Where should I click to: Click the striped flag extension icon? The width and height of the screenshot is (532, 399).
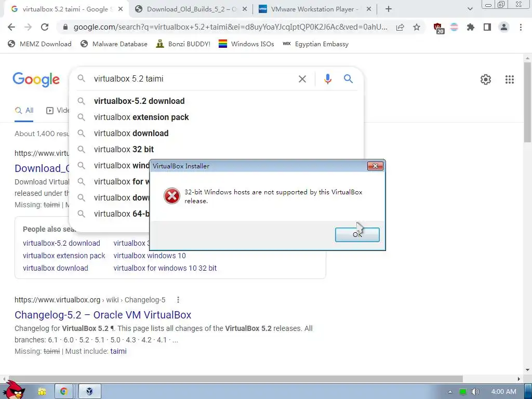pos(454,27)
